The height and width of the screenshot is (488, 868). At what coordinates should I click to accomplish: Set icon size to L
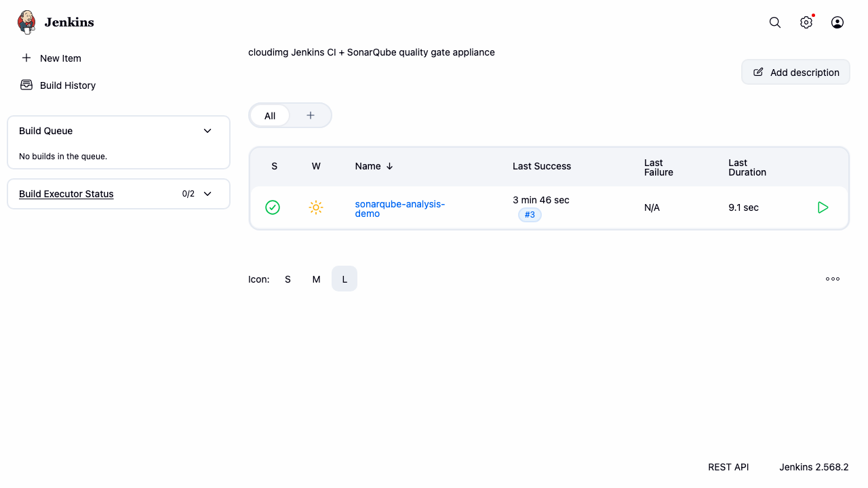tap(344, 279)
